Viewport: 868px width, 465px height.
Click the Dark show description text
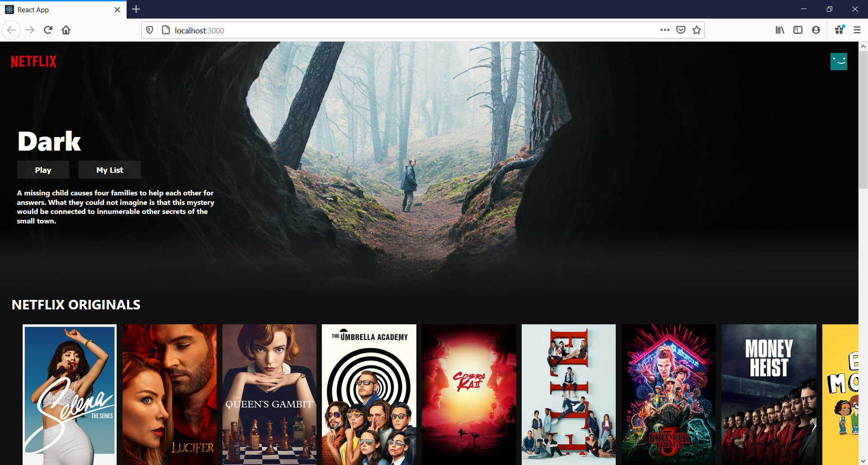point(116,207)
